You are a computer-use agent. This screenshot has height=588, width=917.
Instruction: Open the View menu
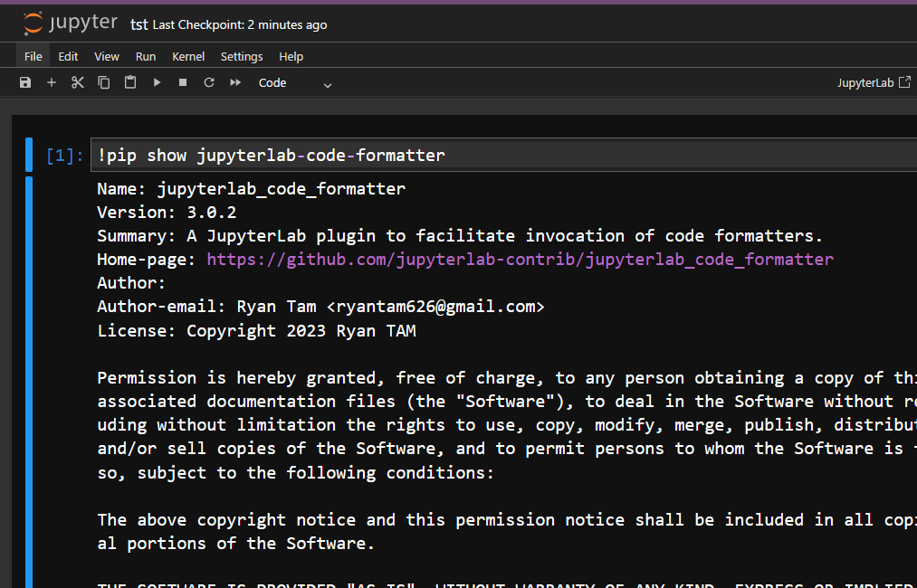point(107,57)
